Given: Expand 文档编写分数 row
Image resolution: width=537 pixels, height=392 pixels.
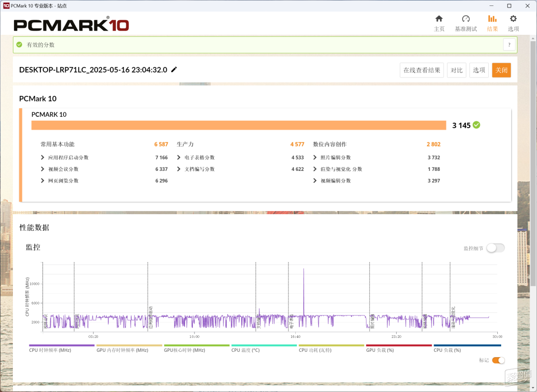Looking at the screenshot, I should [179, 169].
